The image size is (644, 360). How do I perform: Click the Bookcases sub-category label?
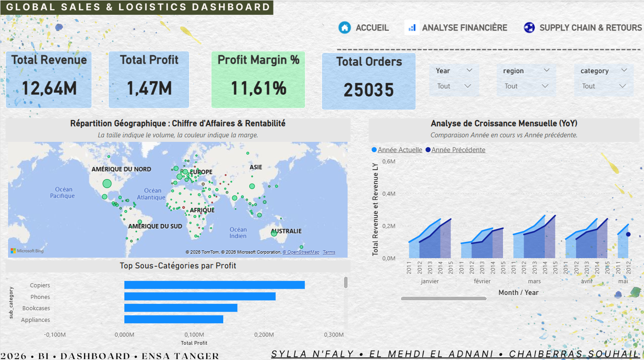point(36,308)
